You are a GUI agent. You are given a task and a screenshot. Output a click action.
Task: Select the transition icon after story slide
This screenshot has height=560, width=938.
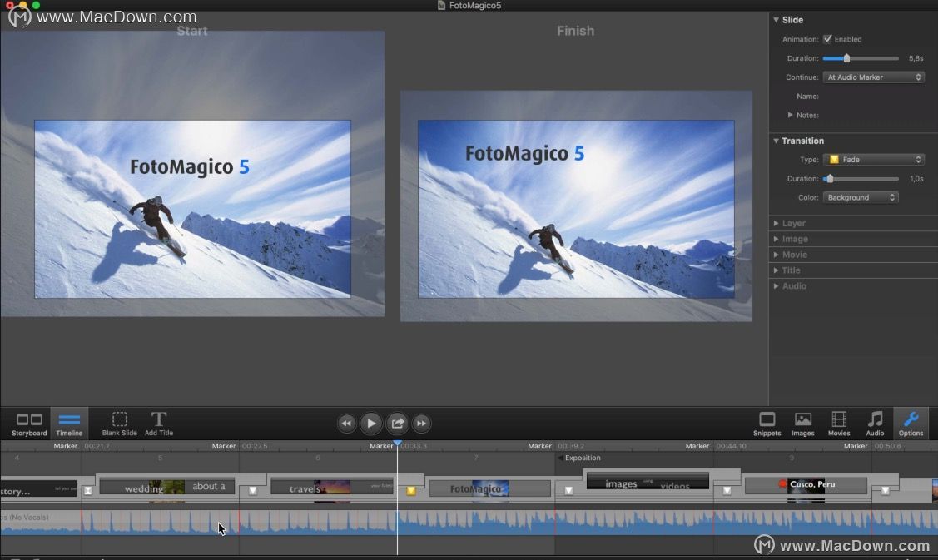pos(88,491)
